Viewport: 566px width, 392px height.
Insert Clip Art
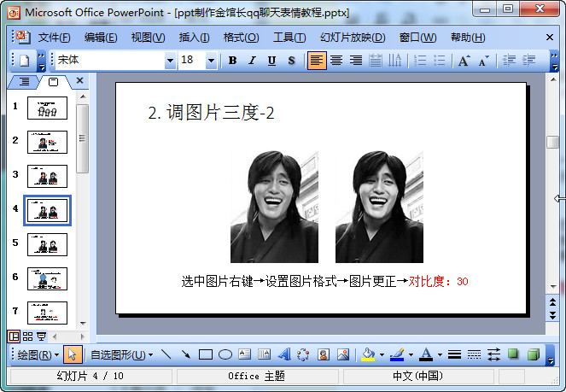[323, 354]
